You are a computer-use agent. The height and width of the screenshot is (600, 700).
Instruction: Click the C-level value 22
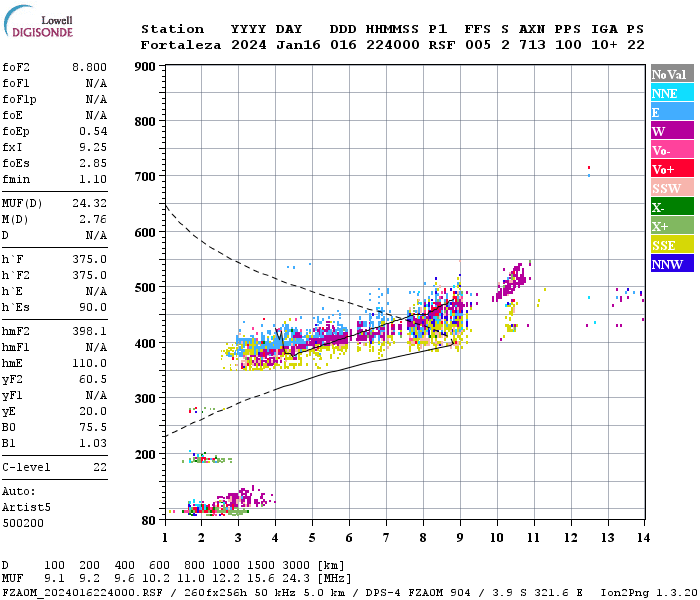pyautogui.click(x=100, y=467)
